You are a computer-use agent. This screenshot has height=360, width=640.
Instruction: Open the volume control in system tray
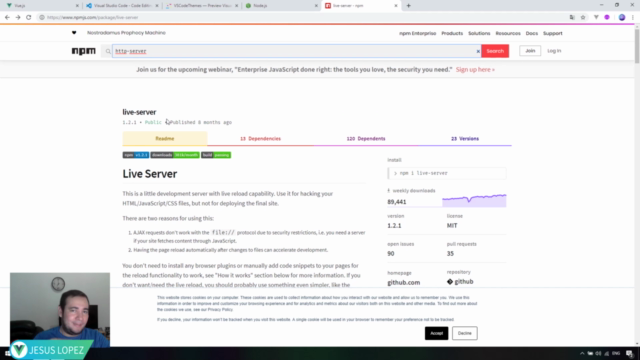[x=598, y=353]
